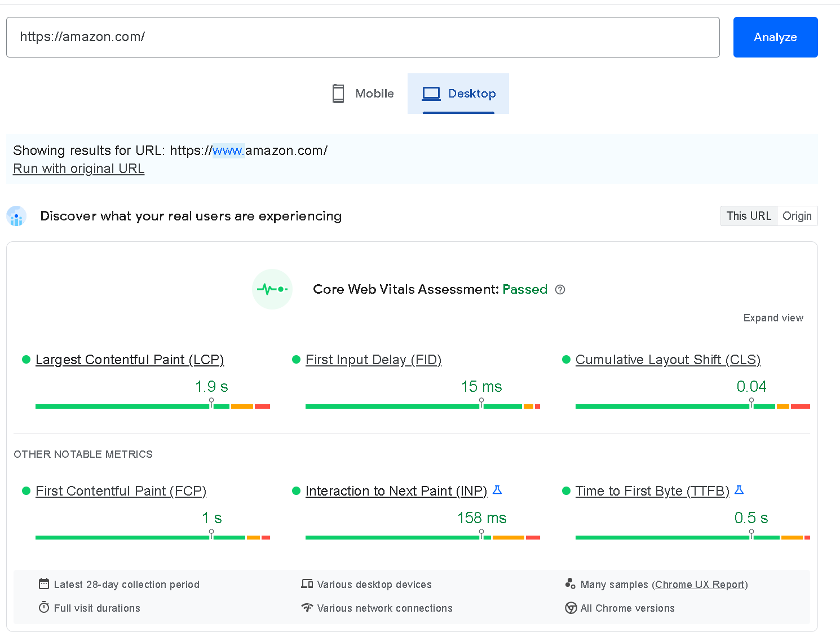
Task: Select the This URL view option
Action: (x=749, y=216)
